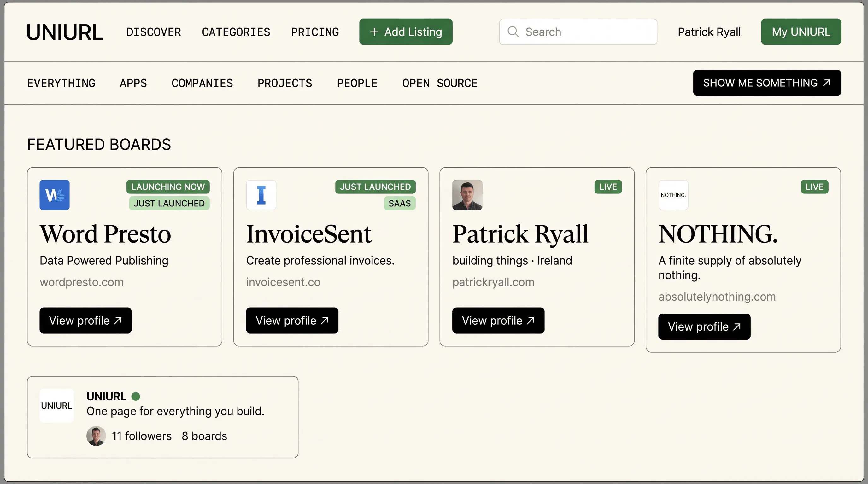
Task: Open wordpresto.com link
Action: click(82, 282)
